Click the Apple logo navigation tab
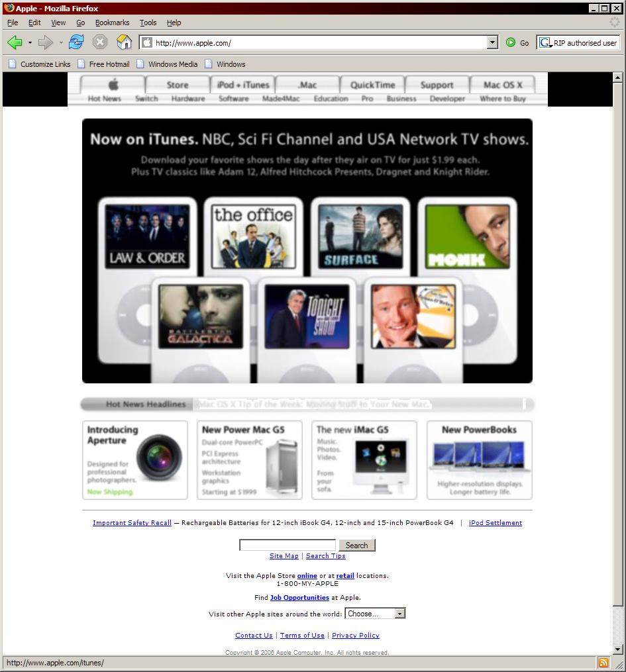The width and height of the screenshot is (626, 672). [x=113, y=85]
